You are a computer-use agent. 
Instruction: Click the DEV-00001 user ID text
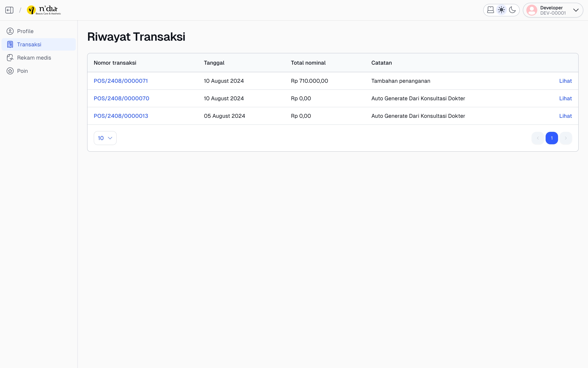553,13
